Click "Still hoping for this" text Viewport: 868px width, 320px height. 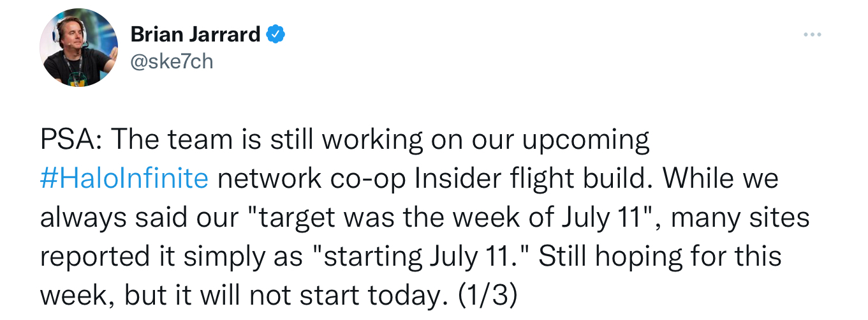[661, 257]
